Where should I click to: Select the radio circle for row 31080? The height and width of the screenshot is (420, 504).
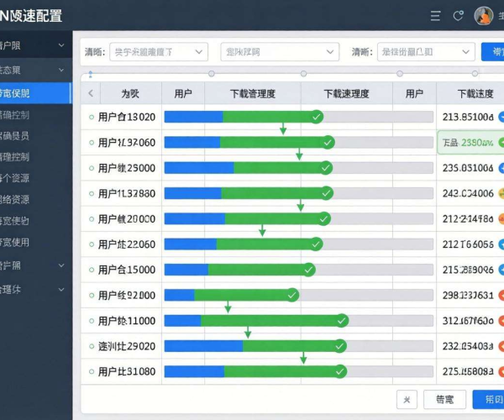point(92,372)
